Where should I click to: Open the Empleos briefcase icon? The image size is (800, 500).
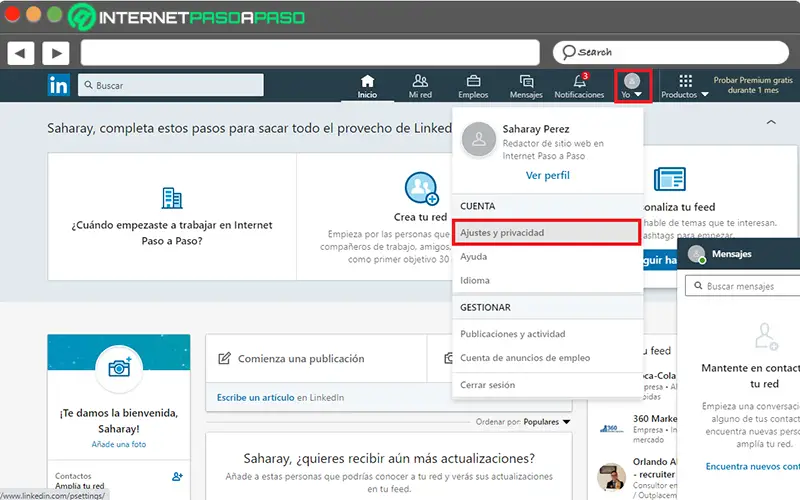pos(473,81)
